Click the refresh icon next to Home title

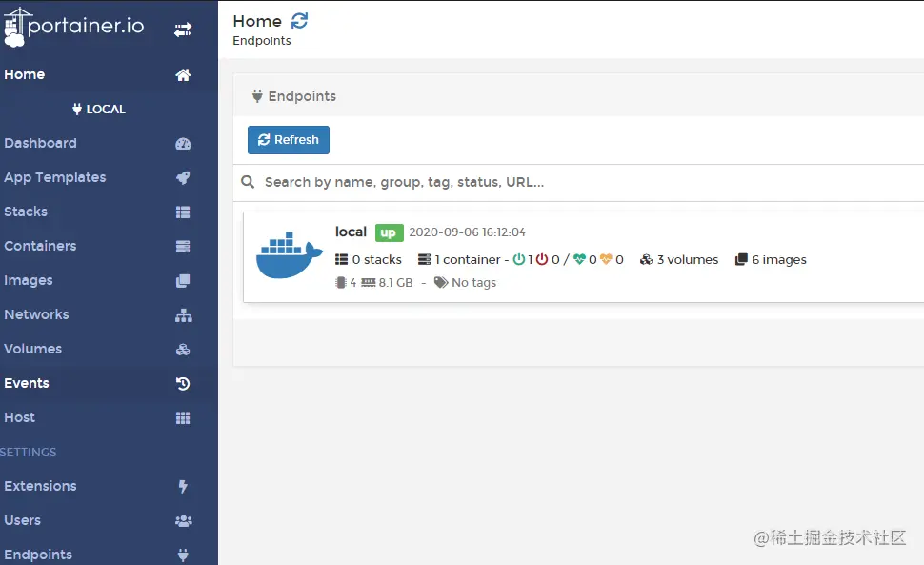[299, 21]
